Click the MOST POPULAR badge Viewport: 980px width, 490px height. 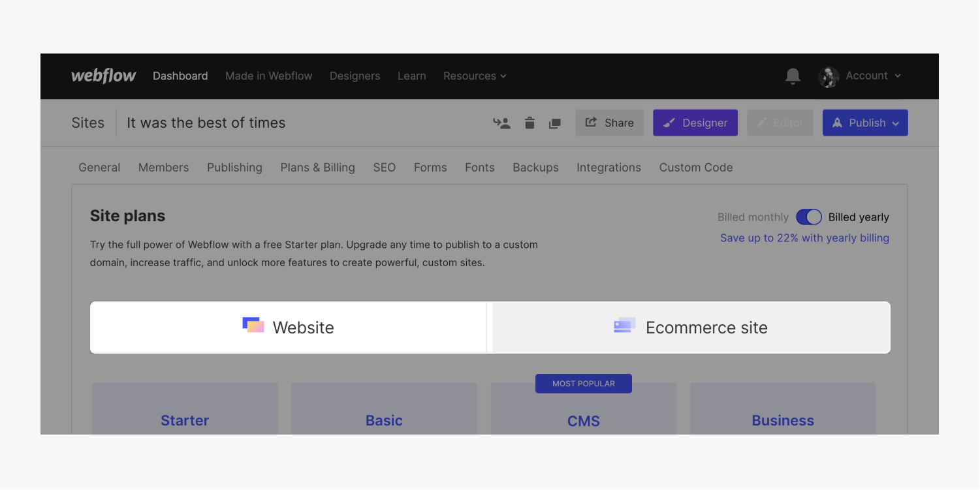click(584, 384)
